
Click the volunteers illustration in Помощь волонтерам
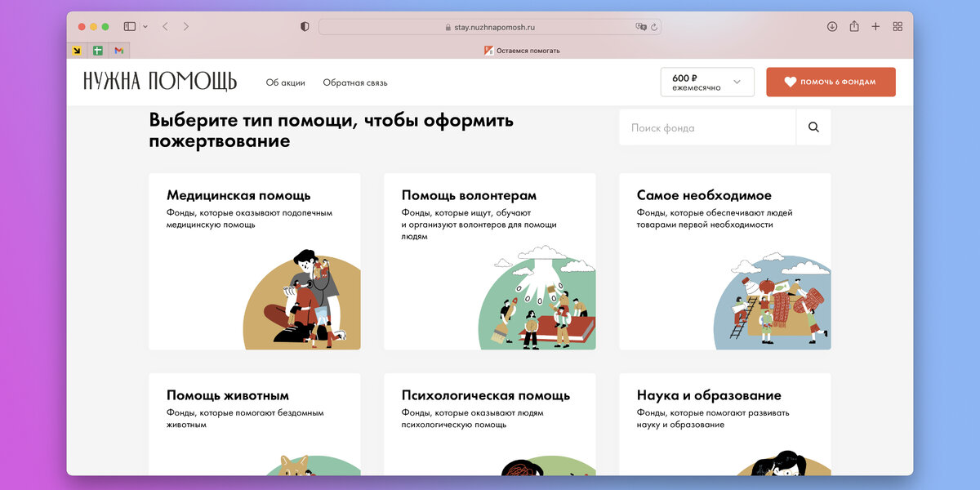point(537,298)
